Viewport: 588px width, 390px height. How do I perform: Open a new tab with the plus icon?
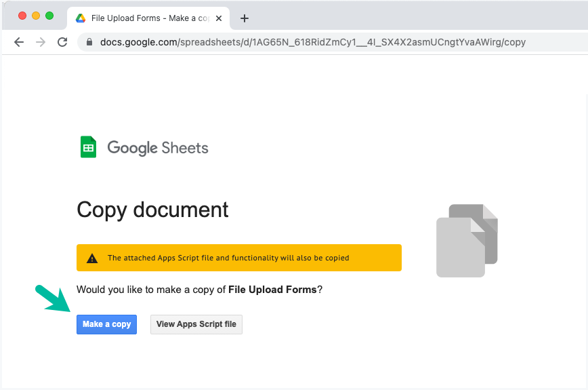point(245,18)
